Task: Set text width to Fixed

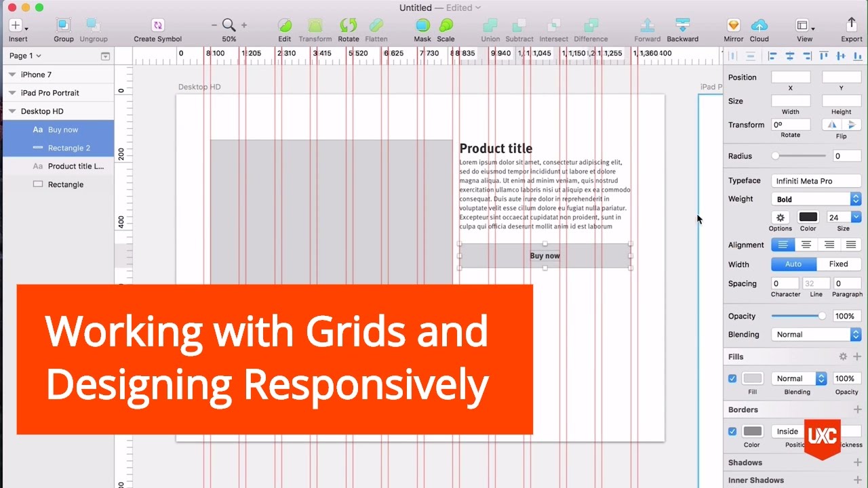Action: click(839, 264)
